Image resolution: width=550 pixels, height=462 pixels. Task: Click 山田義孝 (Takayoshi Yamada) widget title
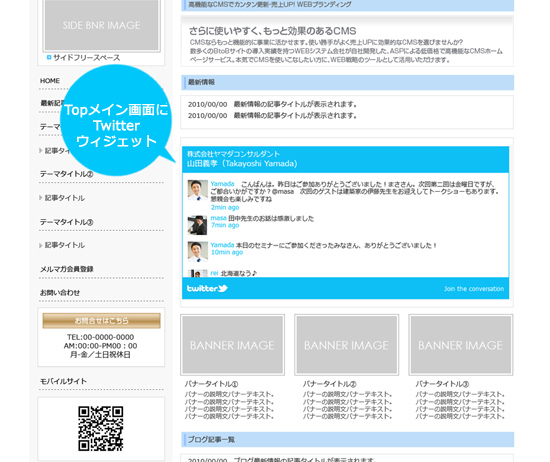pos(242,163)
